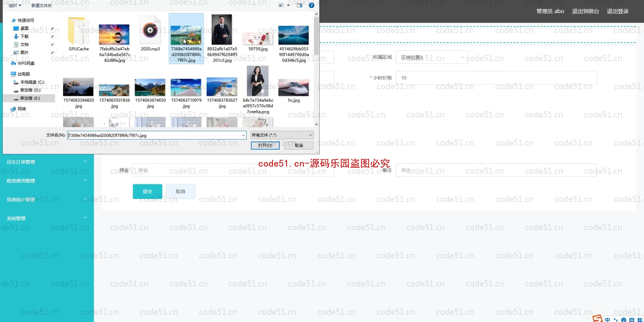Open the help icon in file dialog
Image resolution: width=644 pixels, height=322 pixels.
pyautogui.click(x=311, y=5)
